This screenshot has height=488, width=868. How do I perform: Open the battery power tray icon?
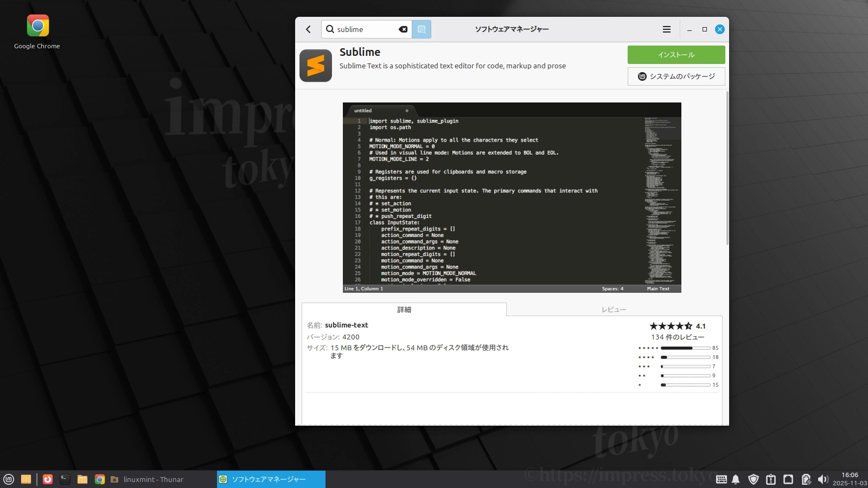[x=806, y=479]
